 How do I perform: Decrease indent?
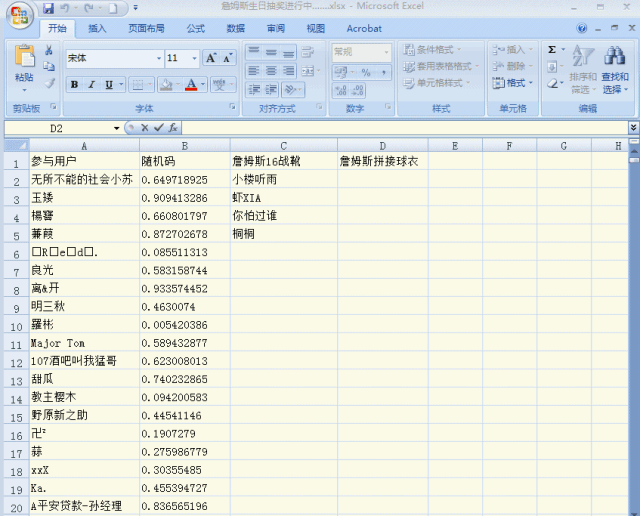254,90
